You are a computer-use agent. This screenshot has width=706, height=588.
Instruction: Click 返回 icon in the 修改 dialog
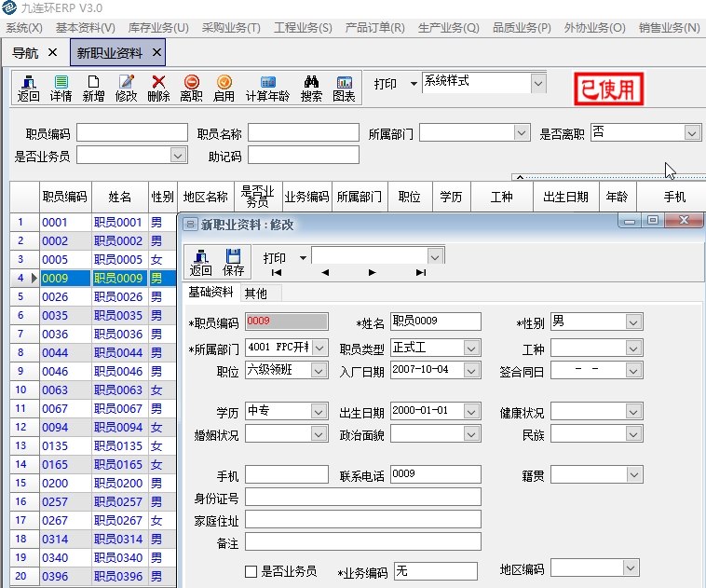(200, 263)
